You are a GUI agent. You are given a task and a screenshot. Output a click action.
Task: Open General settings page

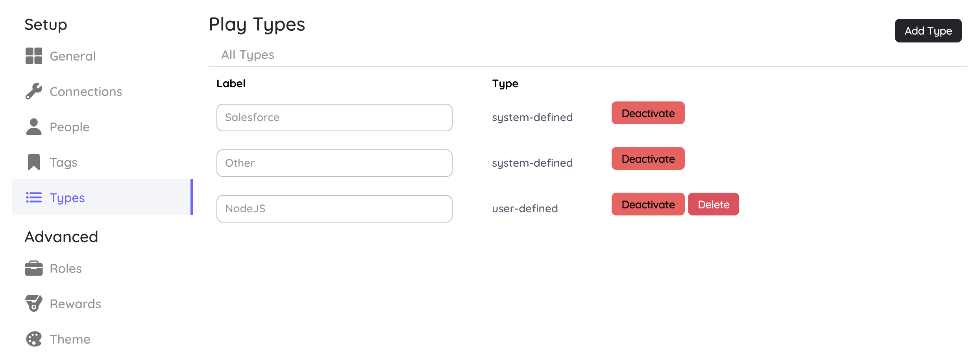102,56
